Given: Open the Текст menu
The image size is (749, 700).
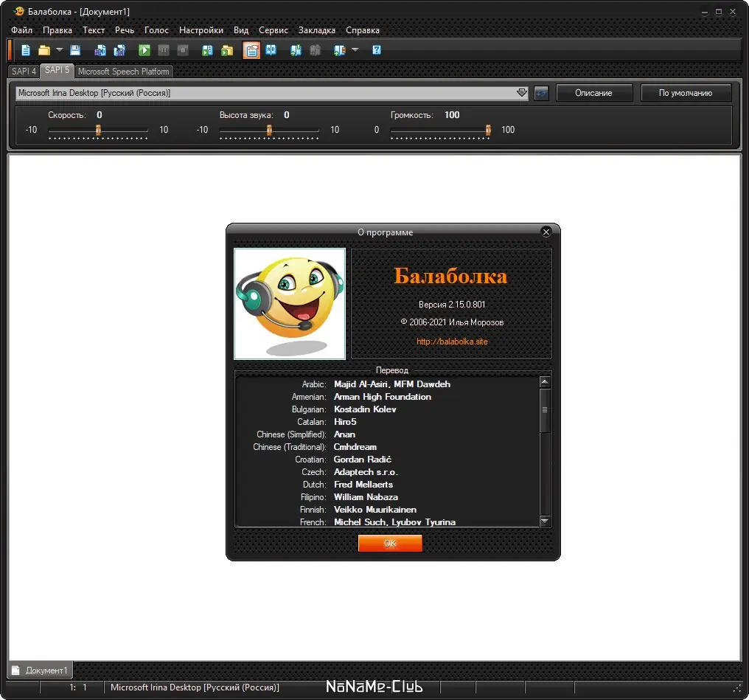Looking at the screenshot, I should click(x=94, y=30).
